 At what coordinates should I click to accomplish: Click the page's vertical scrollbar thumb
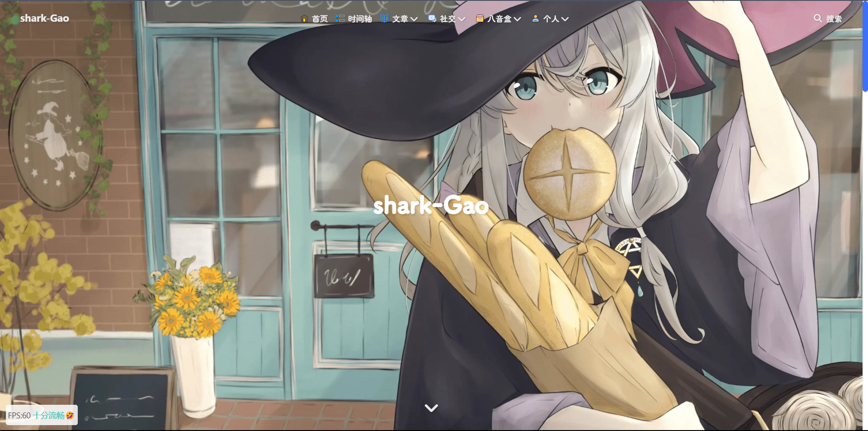click(865, 45)
